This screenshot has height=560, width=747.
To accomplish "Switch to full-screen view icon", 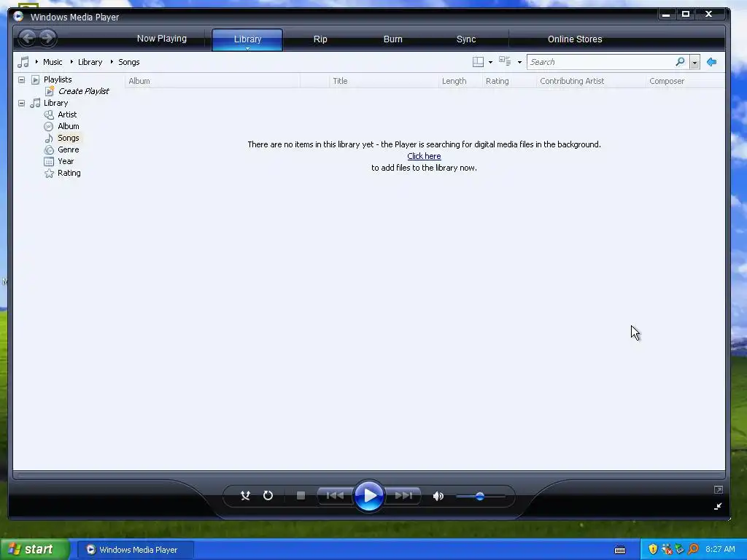I will point(719,489).
